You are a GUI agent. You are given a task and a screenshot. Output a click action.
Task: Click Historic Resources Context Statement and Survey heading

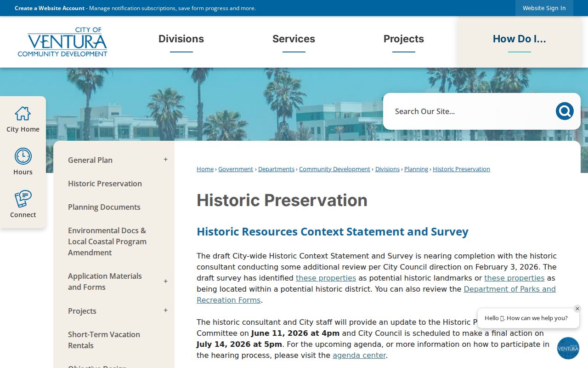point(333,231)
